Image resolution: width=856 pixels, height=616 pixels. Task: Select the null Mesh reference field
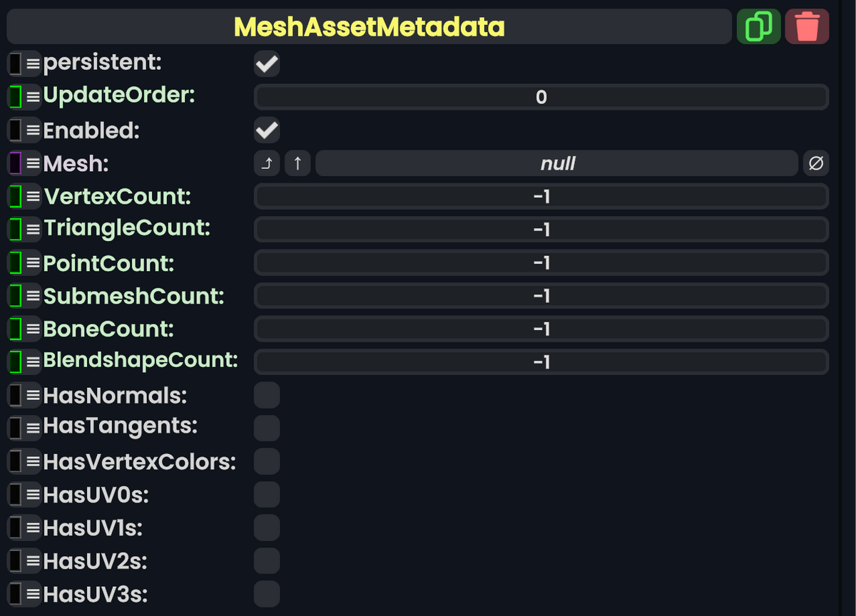pyautogui.click(x=556, y=163)
